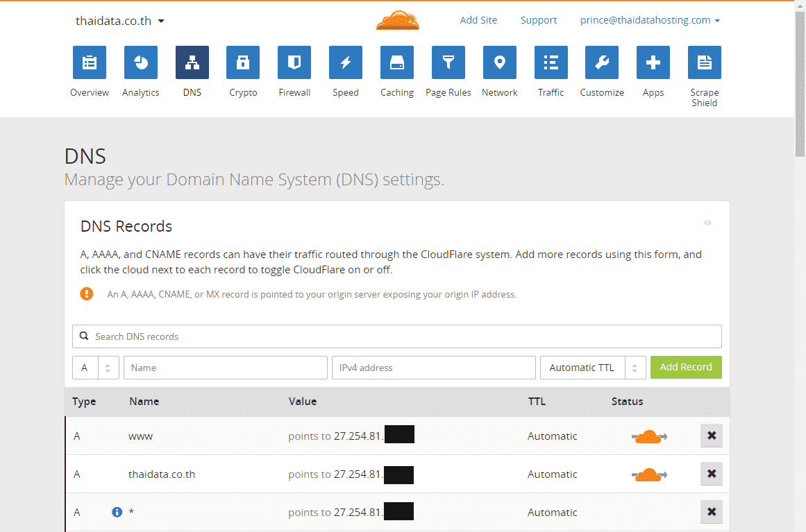
Task: Click Automatic TTL value of wildcard record
Action: [x=552, y=513]
